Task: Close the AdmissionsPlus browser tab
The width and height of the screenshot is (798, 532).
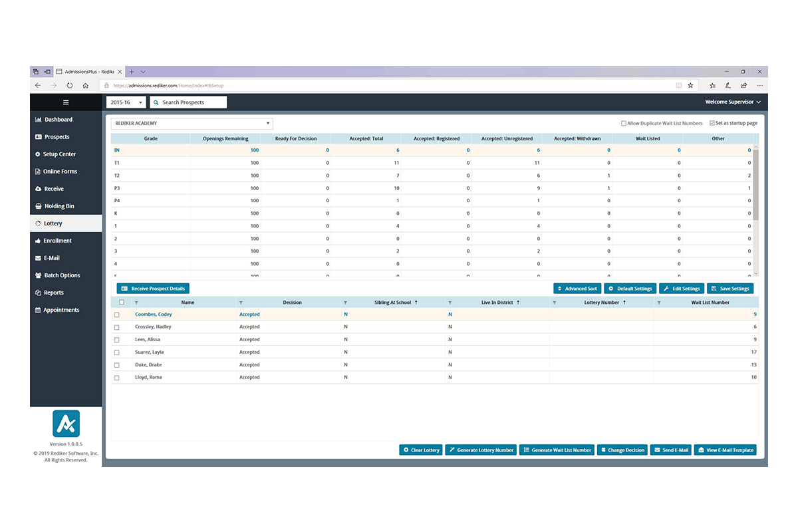Action: [x=121, y=71]
